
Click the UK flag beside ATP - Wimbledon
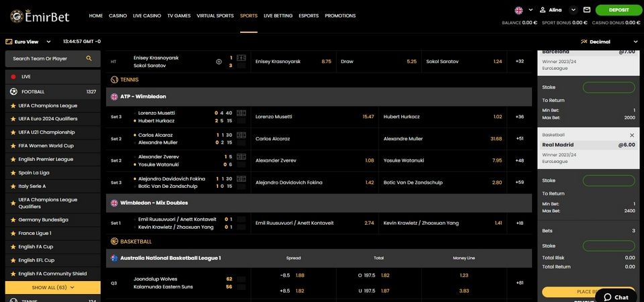click(x=114, y=97)
